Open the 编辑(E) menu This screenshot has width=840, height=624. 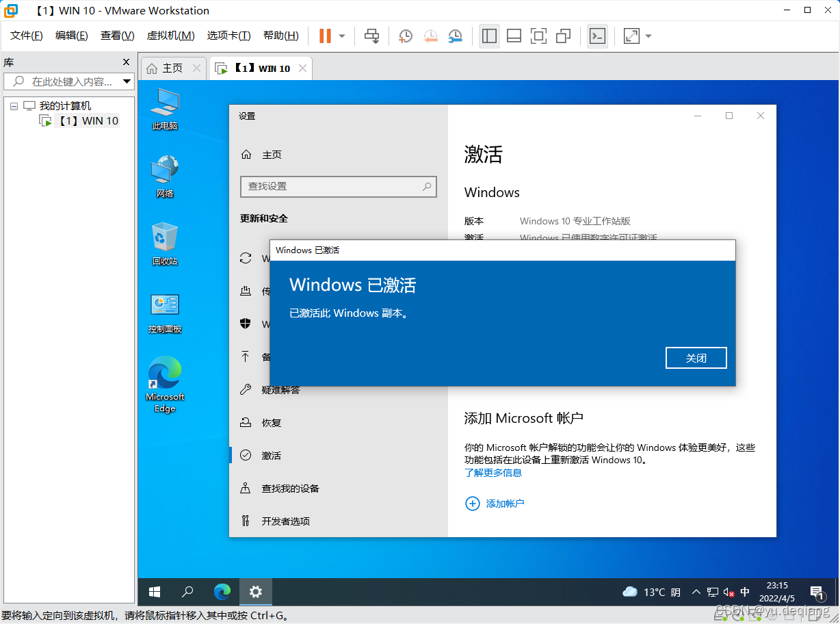click(72, 36)
